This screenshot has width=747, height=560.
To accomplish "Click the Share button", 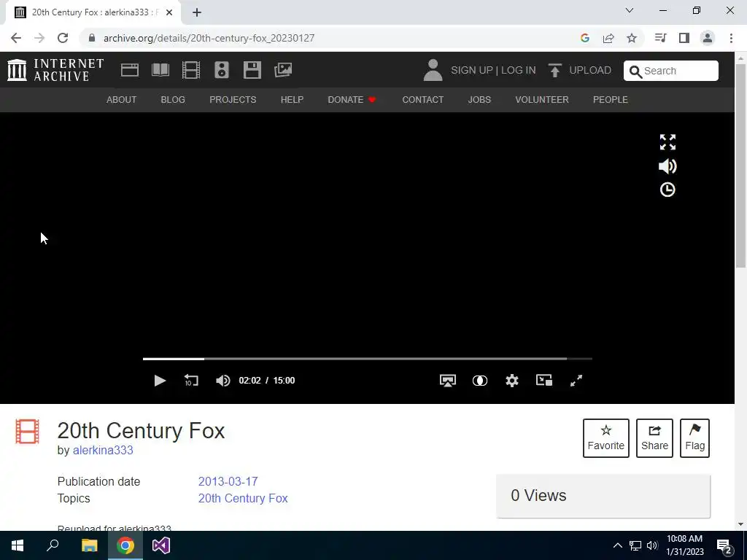I will coord(654,438).
